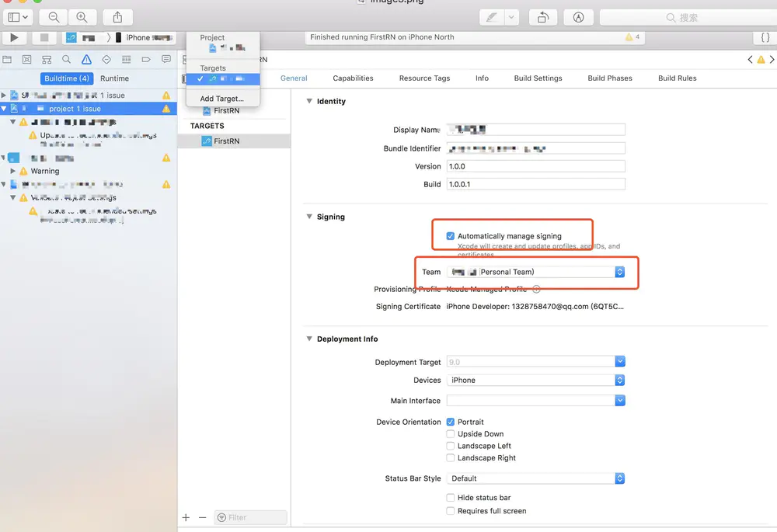The width and height of the screenshot is (777, 532).
Task: Open the symbol navigator icon
Action: (47, 60)
